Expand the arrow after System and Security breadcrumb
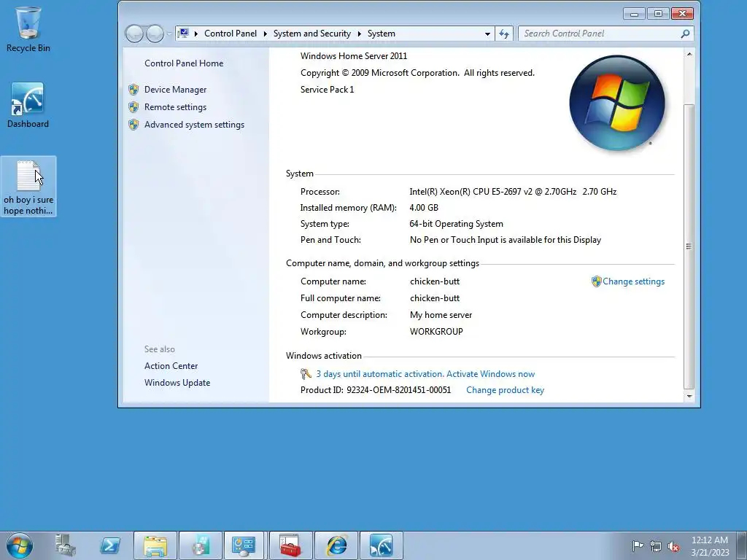The width and height of the screenshot is (747, 560). pos(359,34)
